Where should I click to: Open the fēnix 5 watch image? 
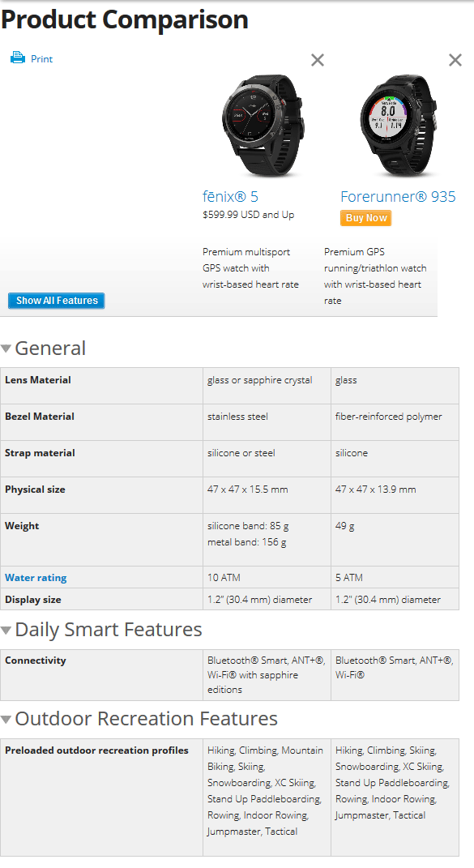[x=263, y=126]
